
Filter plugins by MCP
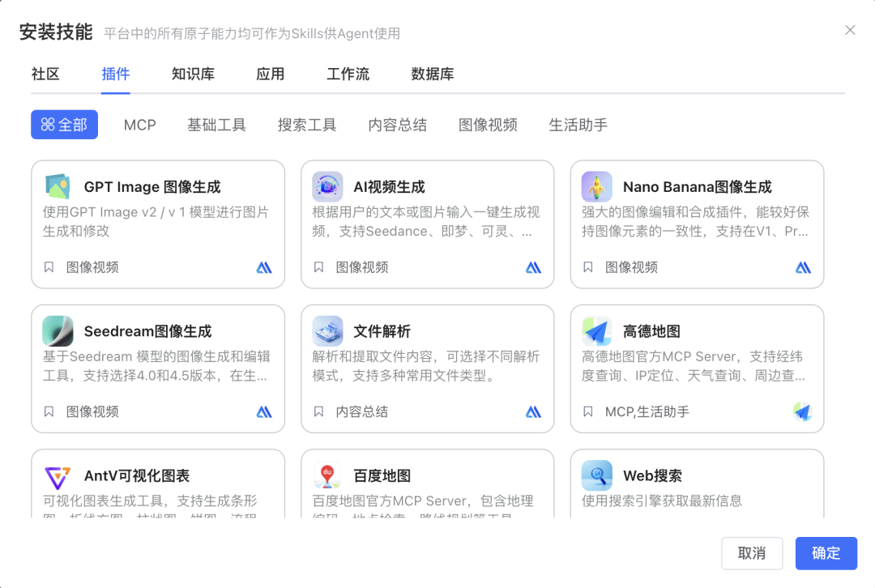pyautogui.click(x=139, y=125)
